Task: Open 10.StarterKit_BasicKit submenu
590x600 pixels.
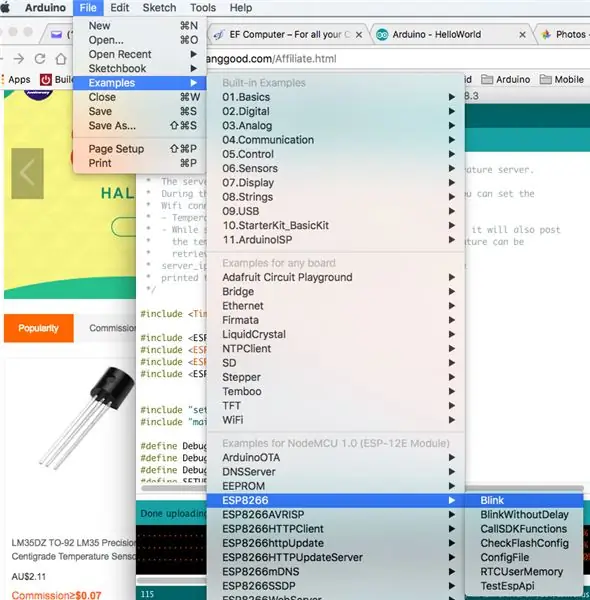Action: click(336, 225)
